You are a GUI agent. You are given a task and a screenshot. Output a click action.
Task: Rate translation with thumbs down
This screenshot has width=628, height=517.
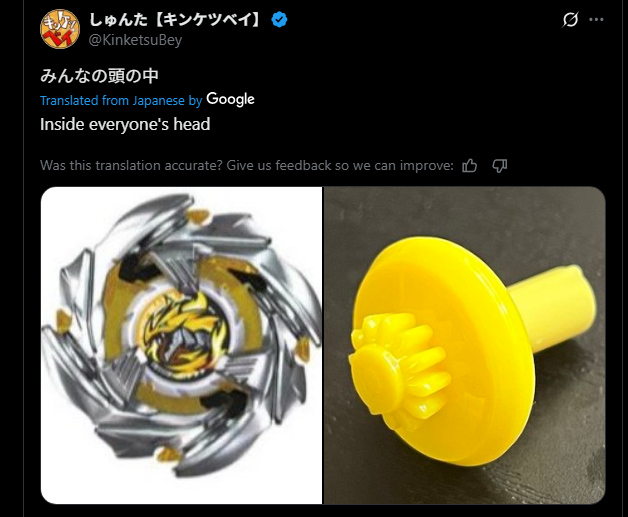pos(499,165)
